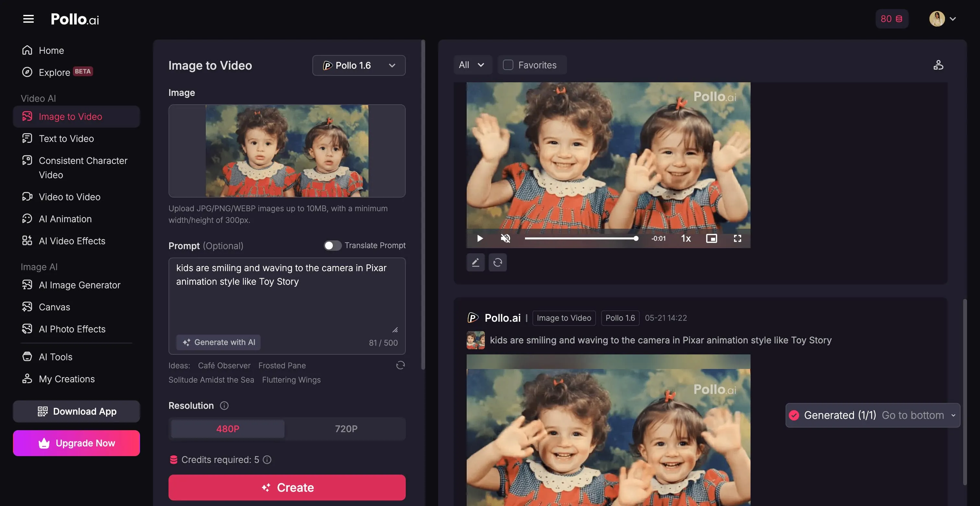
Task: Select 720P resolution option
Action: point(346,429)
